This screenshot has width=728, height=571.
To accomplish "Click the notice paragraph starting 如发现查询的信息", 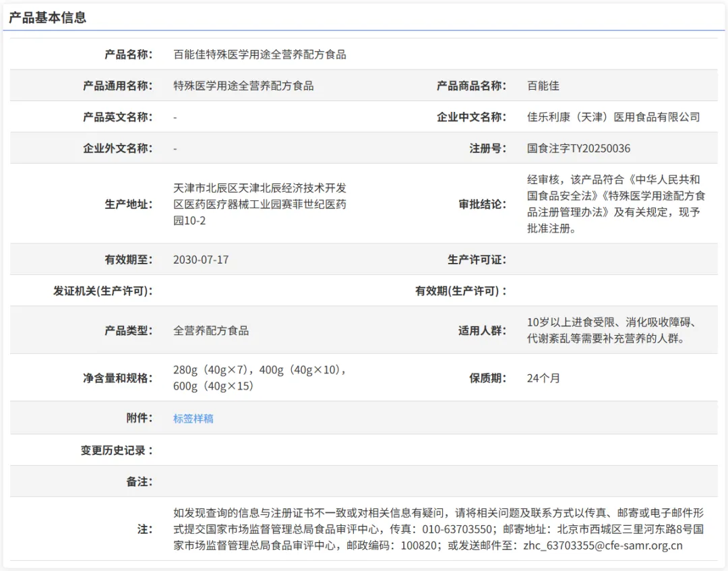I will click(439, 529).
